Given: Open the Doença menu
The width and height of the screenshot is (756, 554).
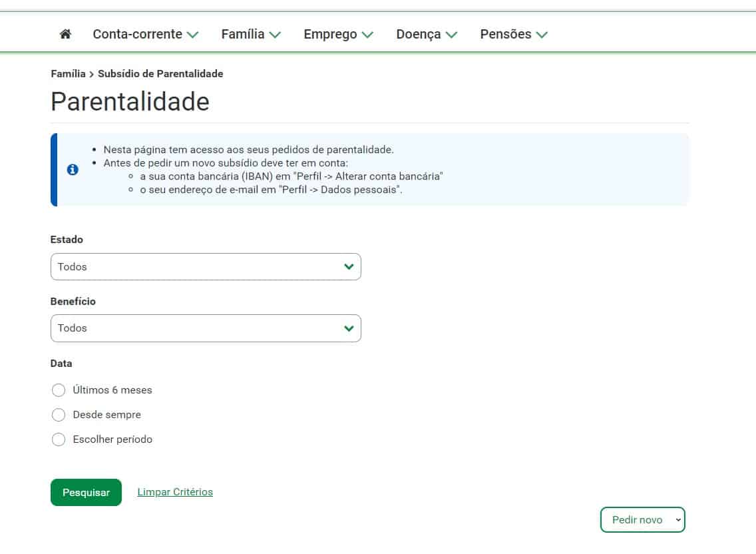Looking at the screenshot, I should pyautogui.click(x=419, y=33).
